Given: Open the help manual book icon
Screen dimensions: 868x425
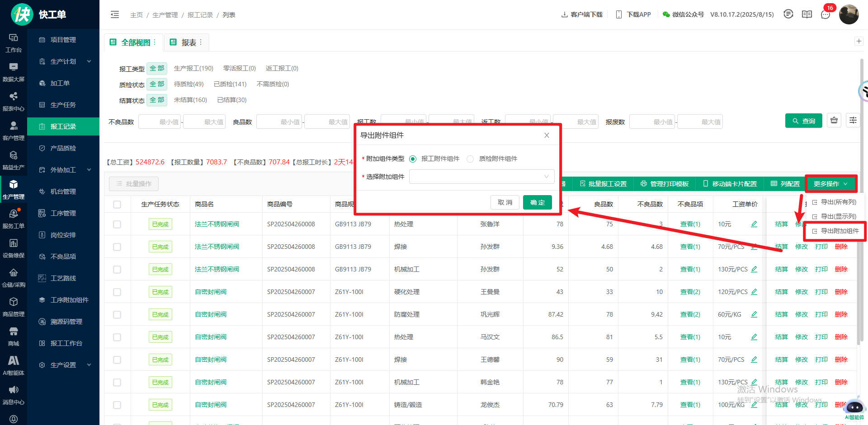Looking at the screenshot, I should pyautogui.click(x=807, y=14).
